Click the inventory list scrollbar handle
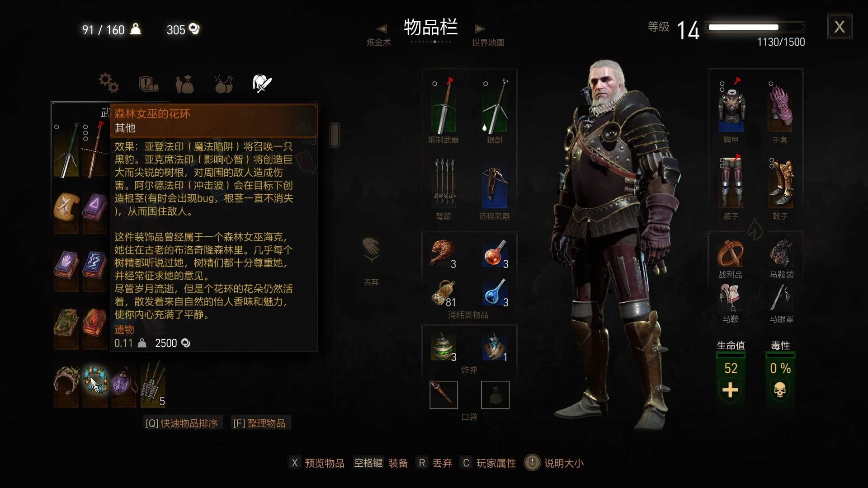Screen dimensions: 868x488 [335, 135]
